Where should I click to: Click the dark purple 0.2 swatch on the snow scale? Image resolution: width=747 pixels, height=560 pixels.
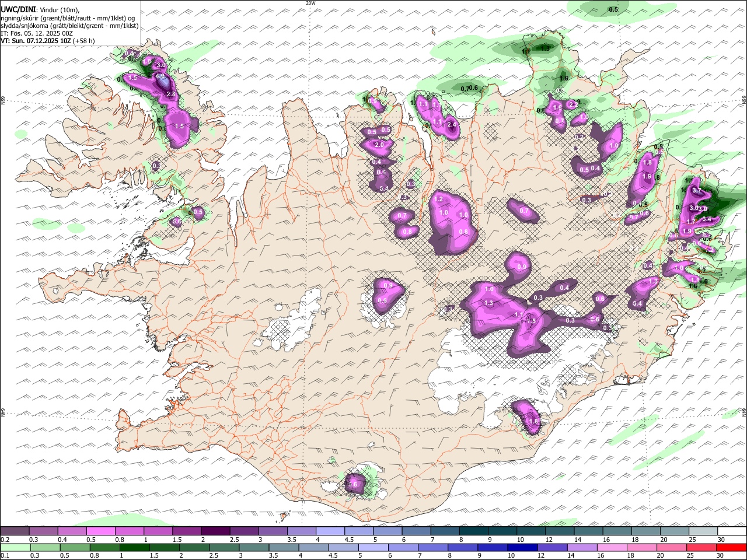coord(15,531)
